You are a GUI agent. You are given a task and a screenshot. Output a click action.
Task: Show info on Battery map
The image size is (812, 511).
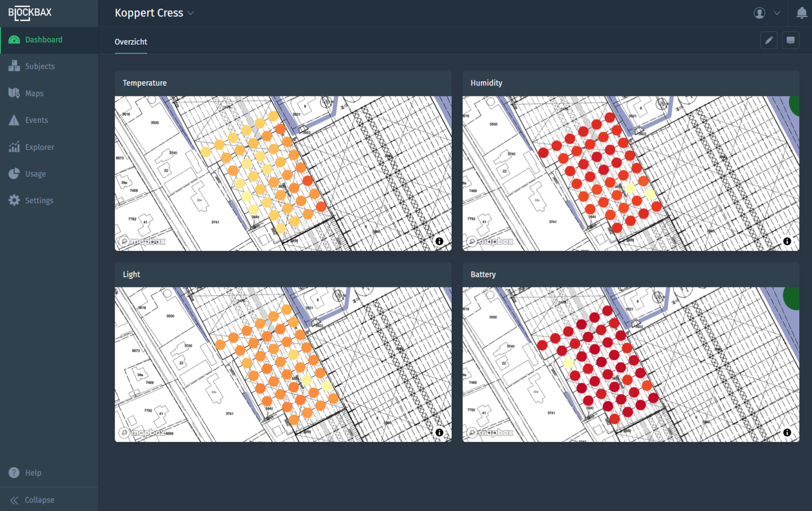[x=787, y=433]
